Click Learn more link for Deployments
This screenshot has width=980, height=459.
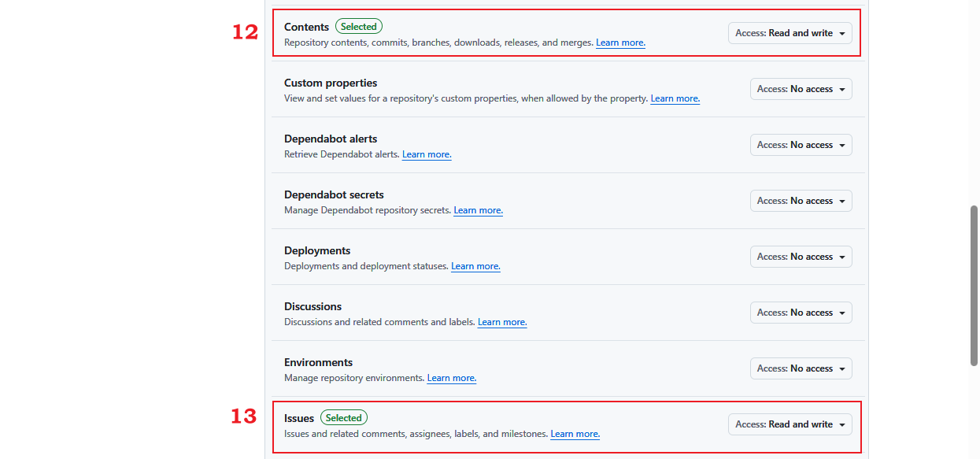tap(475, 266)
